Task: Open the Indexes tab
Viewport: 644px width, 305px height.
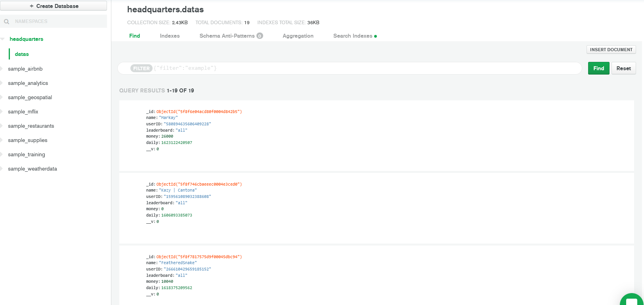Action: pos(170,36)
